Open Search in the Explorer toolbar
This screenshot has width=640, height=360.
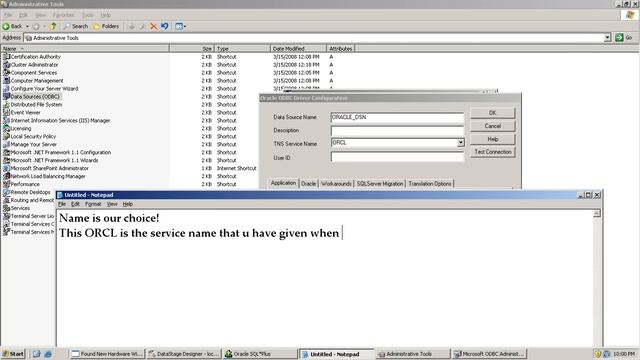click(x=76, y=26)
